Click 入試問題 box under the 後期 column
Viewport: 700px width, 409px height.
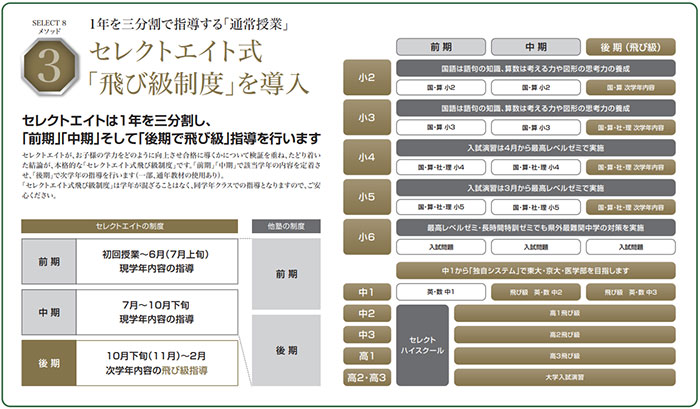pos(630,247)
